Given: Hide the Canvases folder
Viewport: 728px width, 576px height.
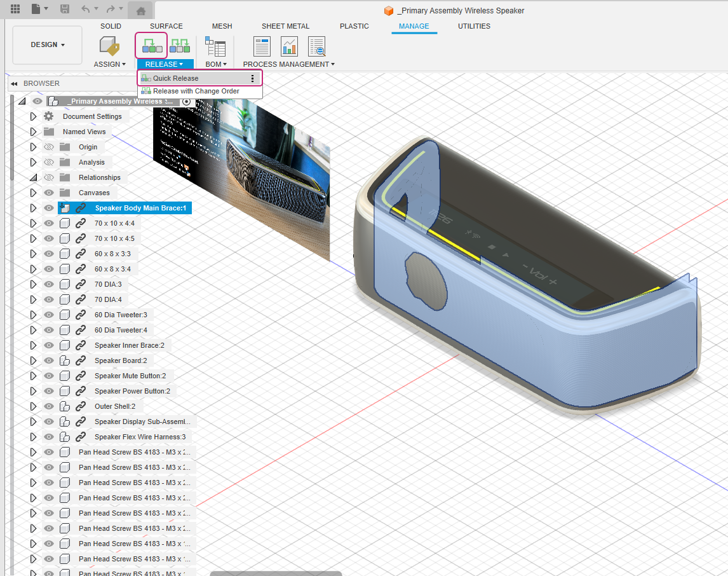Looking at the screenshot, I should [x=49, y=193].
